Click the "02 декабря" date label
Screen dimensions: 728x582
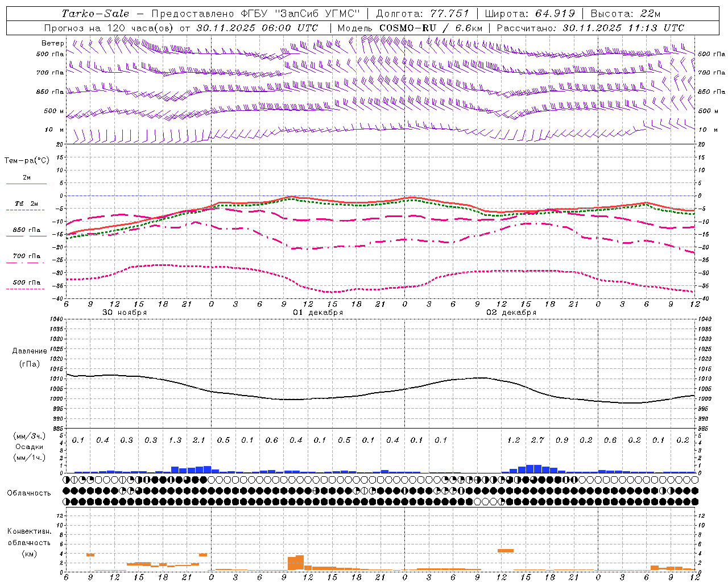(x=511, y=313)
